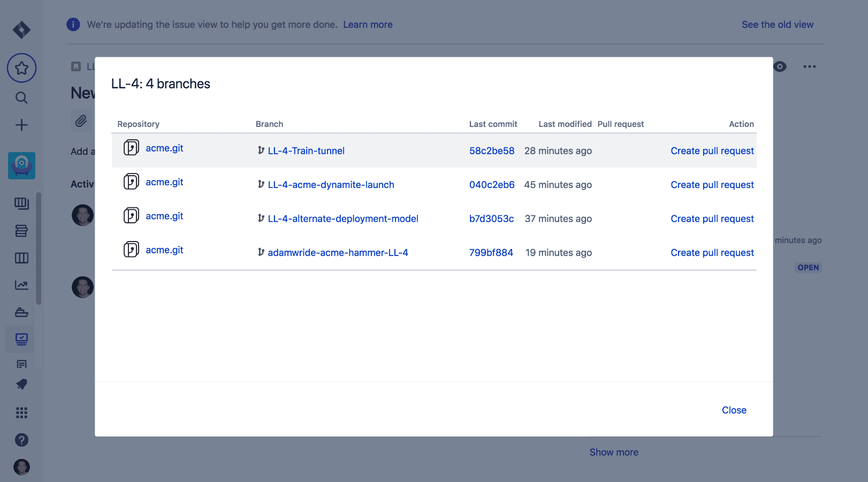868x482 pixels.
Task: Open starred items in the sidebar
Action: click(x=21, y=68)
